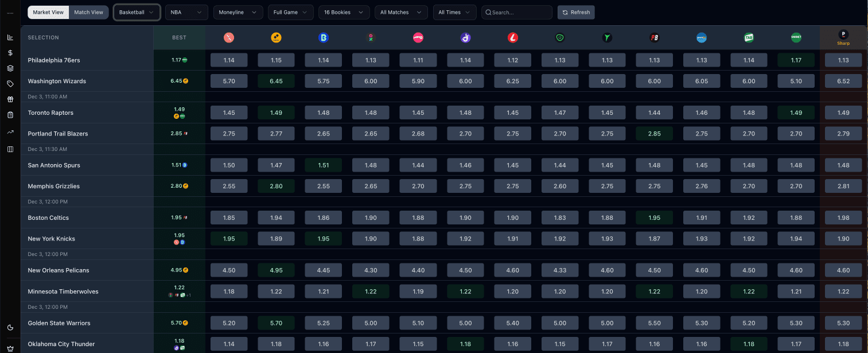Open the stacked layers sidebar icon
Viewport: 868px width, 353px height.
(x=10, y=68)
